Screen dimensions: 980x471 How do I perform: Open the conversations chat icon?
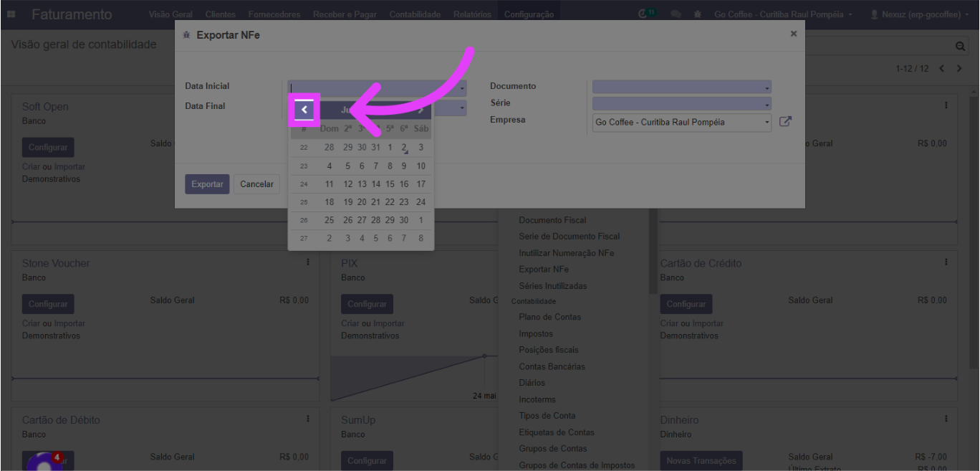(x=676, y=14)
